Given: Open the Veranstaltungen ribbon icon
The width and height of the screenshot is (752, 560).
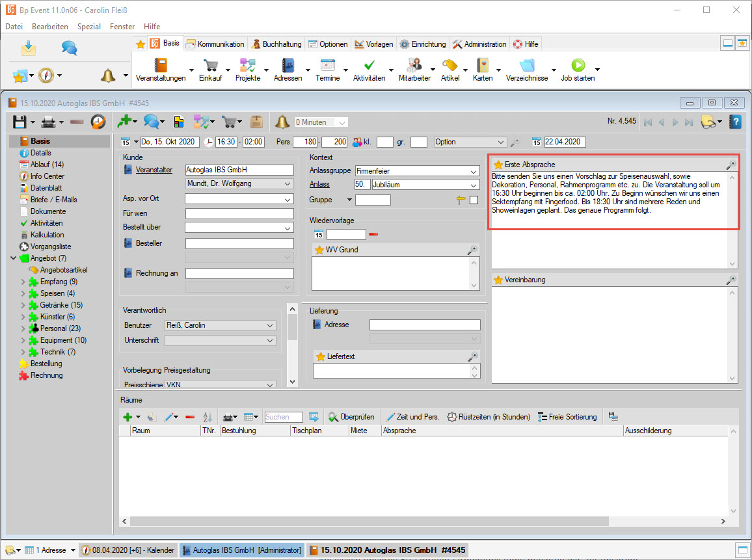Looking at the screenshot, I should point(161,66).
